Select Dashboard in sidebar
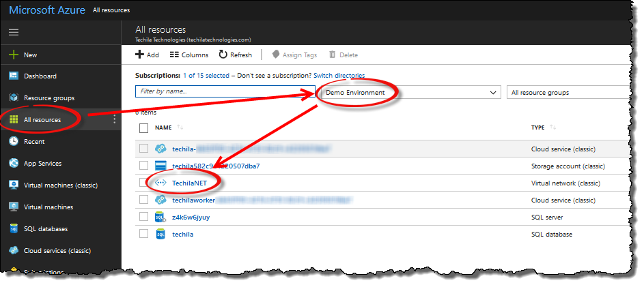This screenshot has width=644, height=285. pyautogui.click(x=61, y=76)
